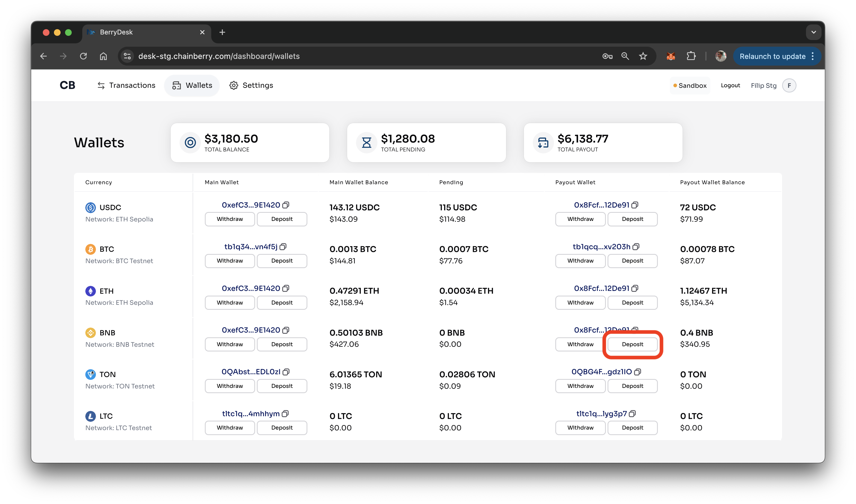Copy the LTC payout wallet address
The image size is (856, 504).
[632, 414]
